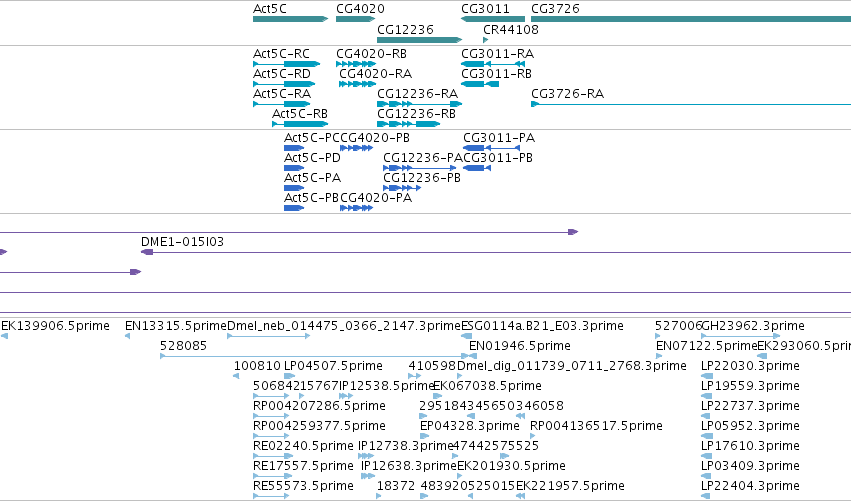Image resolution: width=851 pixels, height=501 pixels.
Task: Click the CG3726 gene label
Action: coord(555,9)
